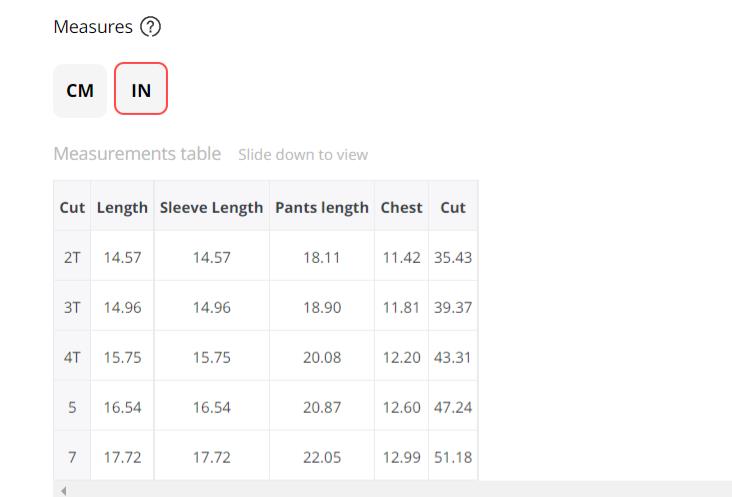Select the size 5 row label
The width and height of the screenshot is (732, 497).
point(72,407)
